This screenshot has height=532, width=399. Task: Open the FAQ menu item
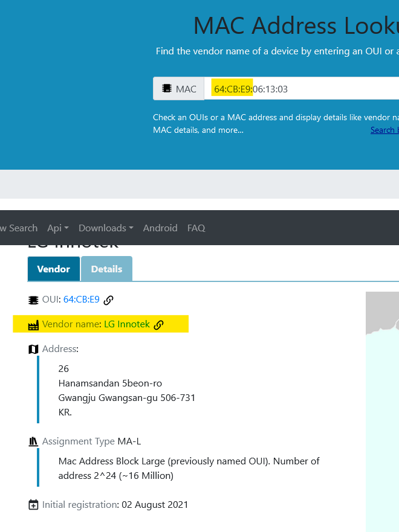(196, 228)
